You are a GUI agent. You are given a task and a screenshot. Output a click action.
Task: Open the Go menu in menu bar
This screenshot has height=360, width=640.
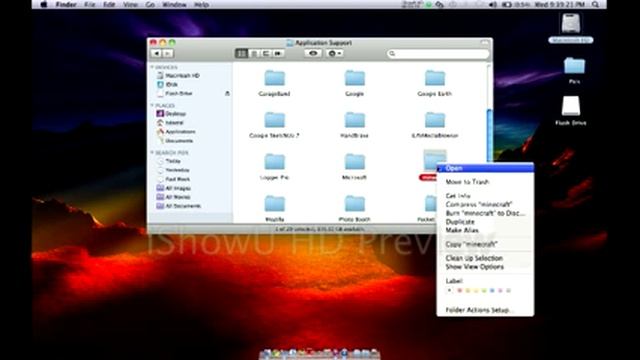[150, 4]
